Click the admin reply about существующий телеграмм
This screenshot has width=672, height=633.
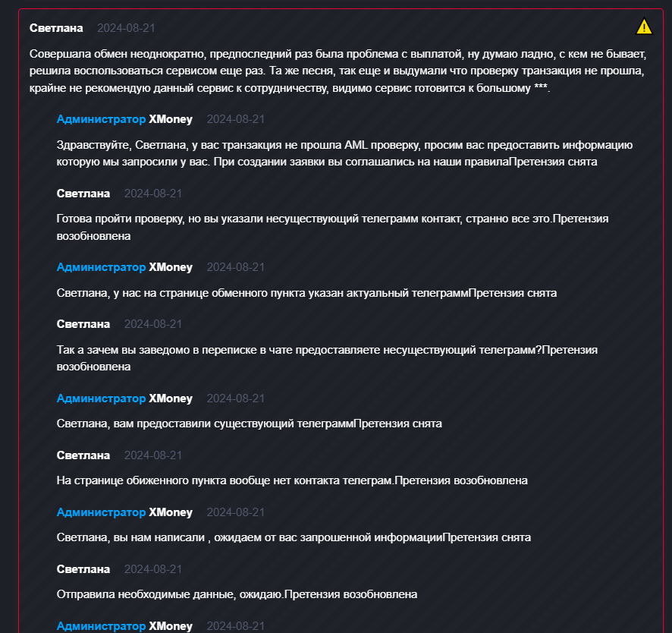[x=249, y=424]
